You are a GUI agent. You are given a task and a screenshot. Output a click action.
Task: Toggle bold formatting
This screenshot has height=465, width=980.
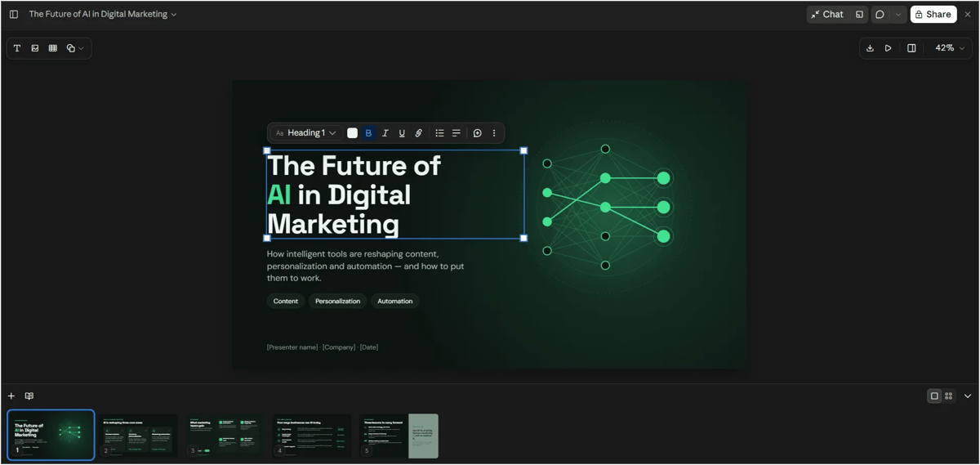(368, 133)
